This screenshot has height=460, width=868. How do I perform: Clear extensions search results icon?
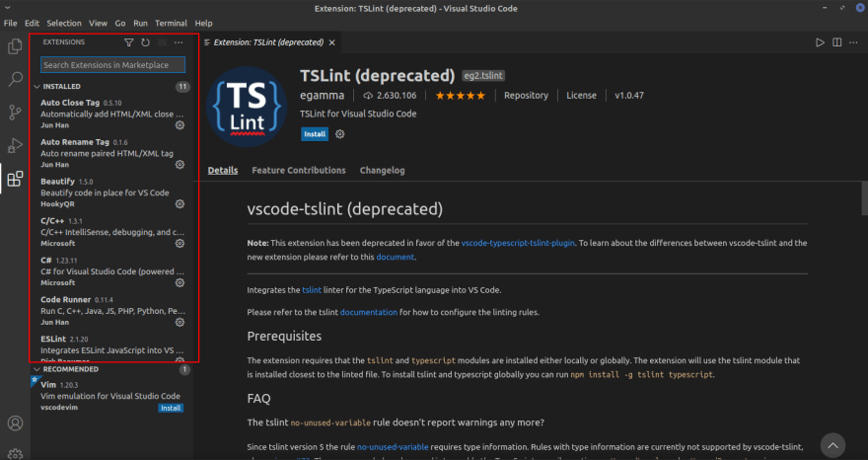[x=162, y=42]
